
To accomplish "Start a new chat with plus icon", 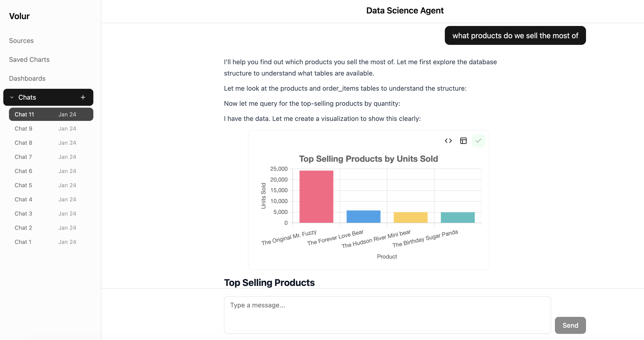I will click(83, 97).
